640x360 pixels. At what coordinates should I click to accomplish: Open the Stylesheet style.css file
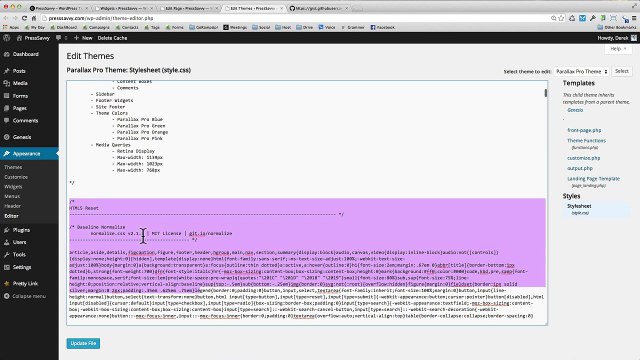click(579, 206)
